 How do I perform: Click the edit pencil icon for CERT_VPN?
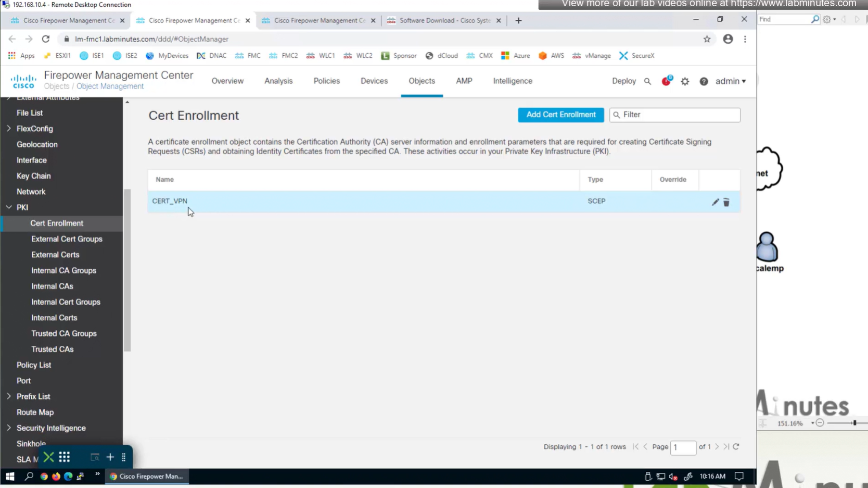point(715,202)
